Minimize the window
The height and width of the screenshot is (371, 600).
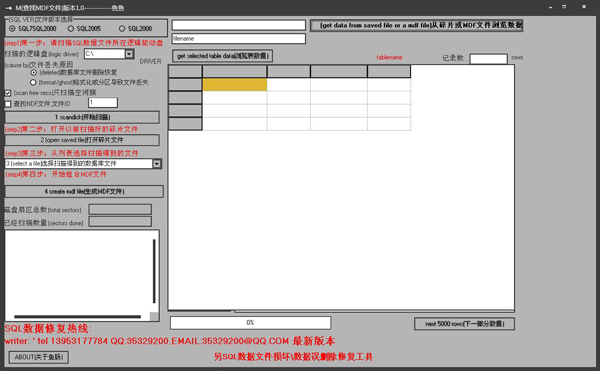coord(551,7)
